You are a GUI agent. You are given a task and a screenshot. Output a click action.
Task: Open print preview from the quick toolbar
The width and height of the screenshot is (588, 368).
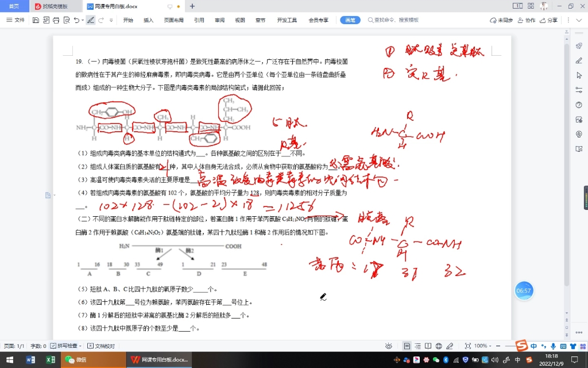(x=67, y=20)
